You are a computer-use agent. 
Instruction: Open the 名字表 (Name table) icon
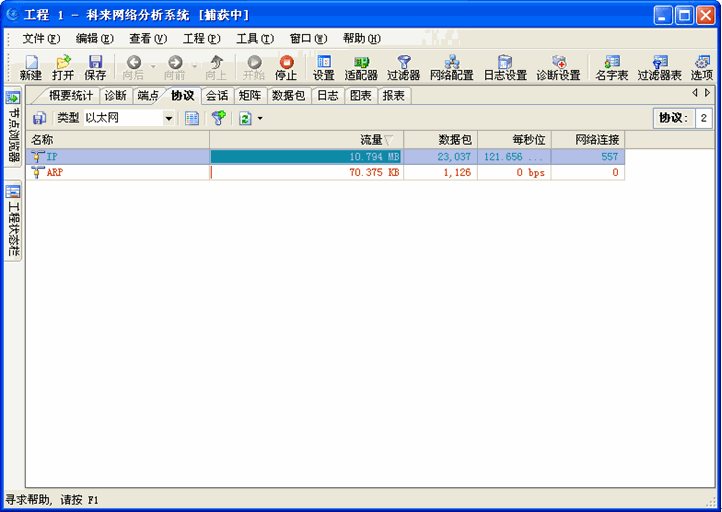click(x=612, y=62)
